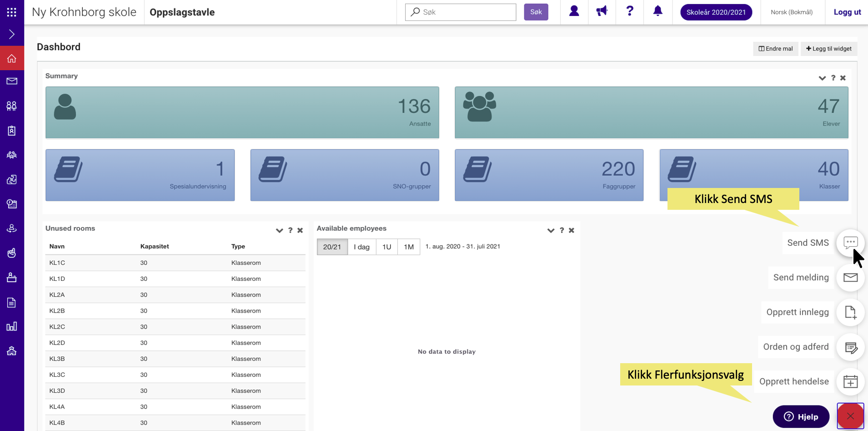
Task: Click the Legg til widget button
Action: coord(829,49)
